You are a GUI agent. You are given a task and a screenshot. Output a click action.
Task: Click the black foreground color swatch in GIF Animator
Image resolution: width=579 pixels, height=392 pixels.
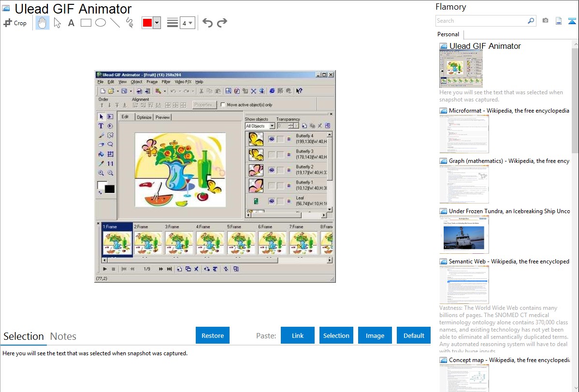click(110, 189)
